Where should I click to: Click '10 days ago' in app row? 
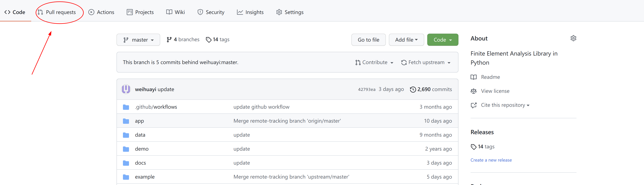coord(438,121)
